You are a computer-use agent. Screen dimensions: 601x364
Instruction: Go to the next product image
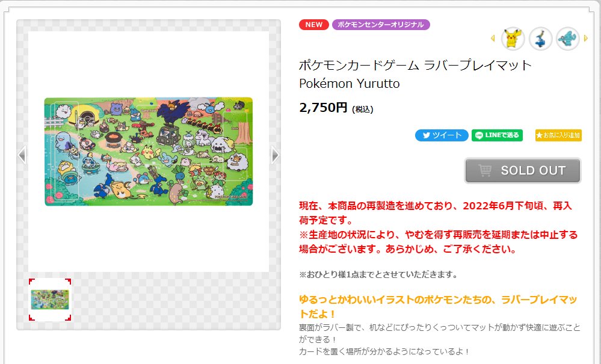click(275, 155)
